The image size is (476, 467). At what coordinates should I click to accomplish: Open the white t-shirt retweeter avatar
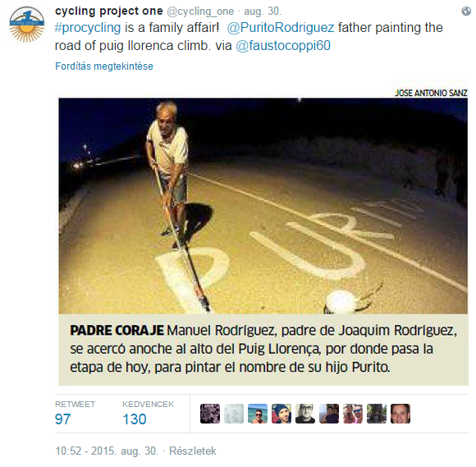(x=234, y=414)
